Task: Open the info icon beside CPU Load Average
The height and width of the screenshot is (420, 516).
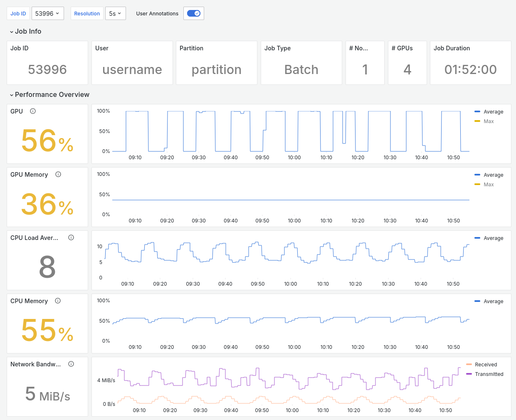Action: tap(71, 237)
